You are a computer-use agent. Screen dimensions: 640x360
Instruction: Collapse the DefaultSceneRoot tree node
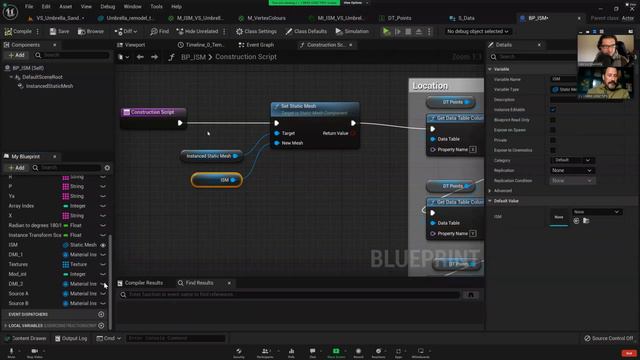point(11,77)
